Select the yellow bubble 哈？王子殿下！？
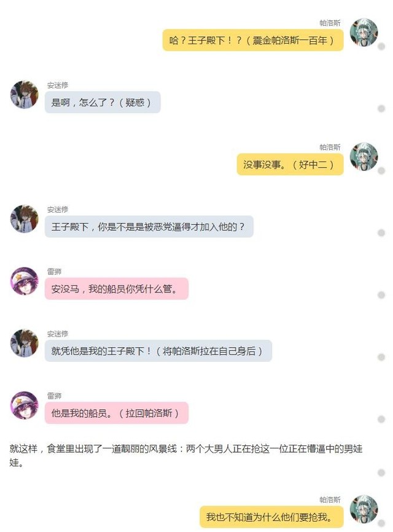 point(253,41)
